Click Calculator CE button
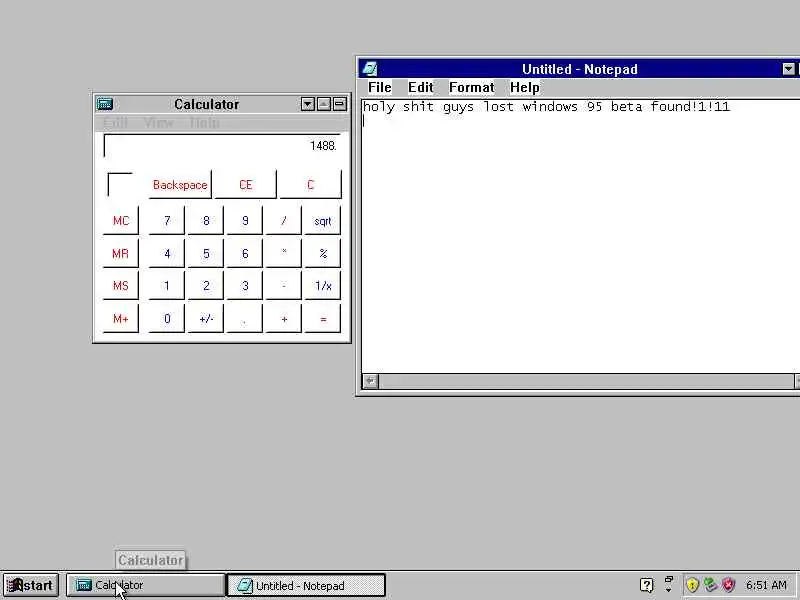Image resolution: width=800 pixels, height=600 pixels. pos(245,185)
